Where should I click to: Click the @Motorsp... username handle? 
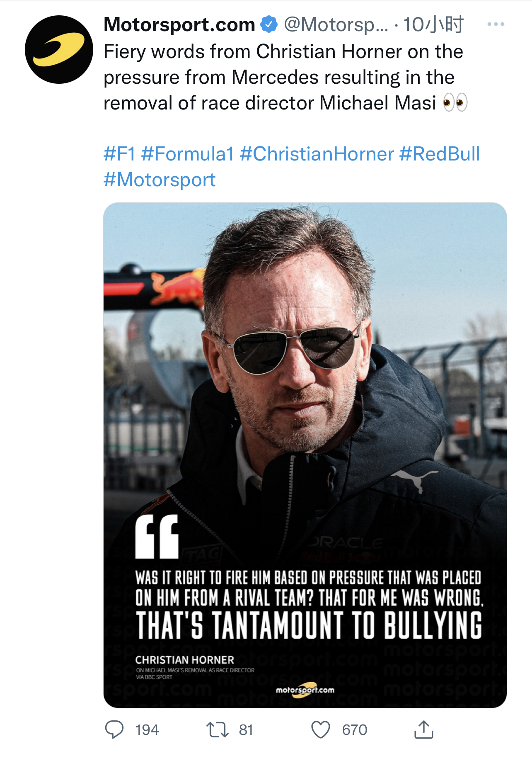[336, 24]
